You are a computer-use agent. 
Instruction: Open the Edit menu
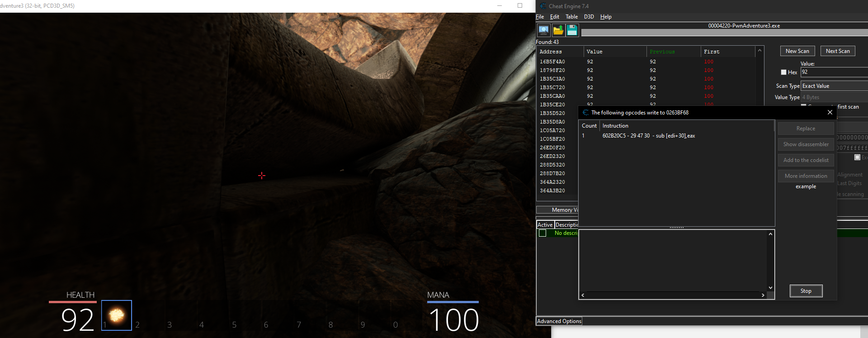(x=555, y=17)
